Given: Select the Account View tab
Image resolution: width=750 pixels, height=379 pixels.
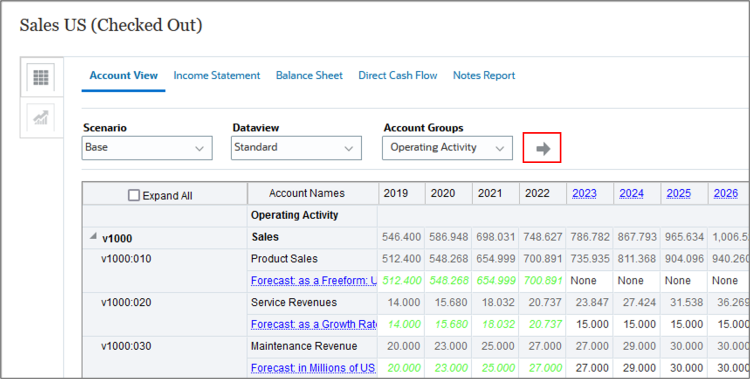Looking at the screenshot, I should point(123,76).
